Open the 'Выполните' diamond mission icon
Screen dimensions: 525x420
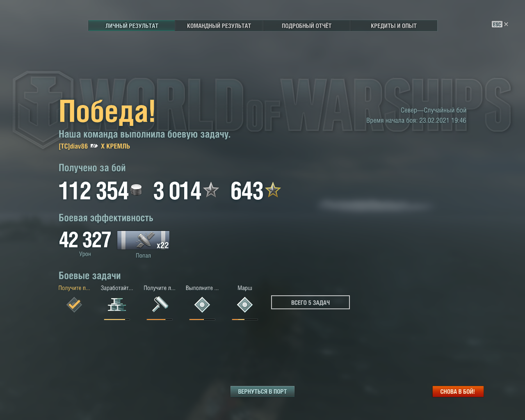(x=202, y=305)
